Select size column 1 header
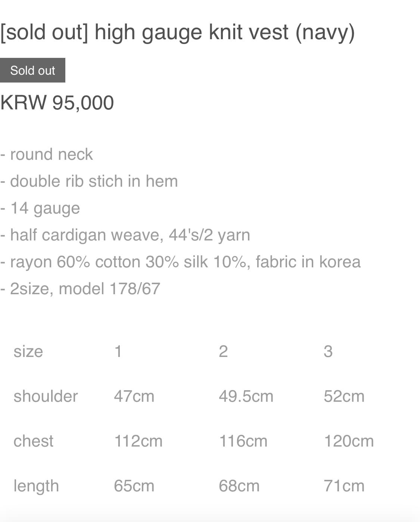Image resolution: width=420 pixels, height=522 pixels. (118, 351)
